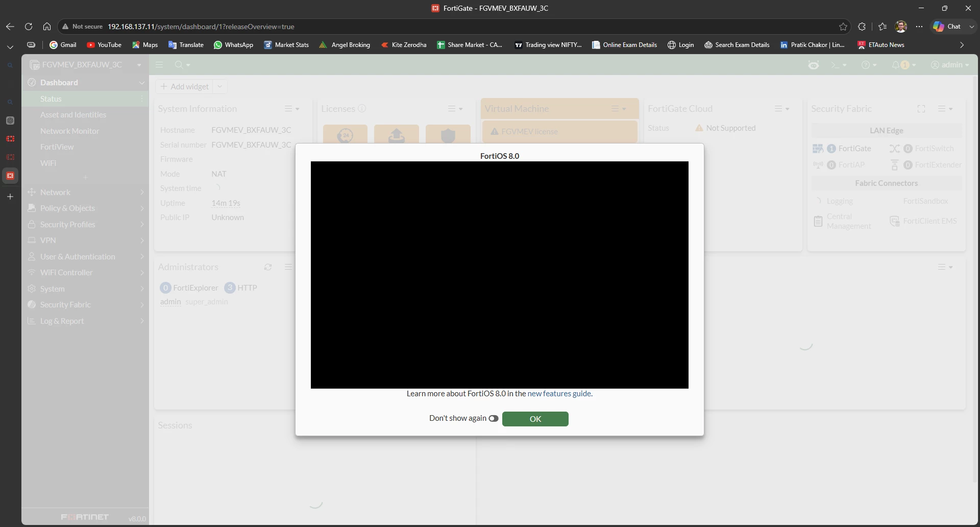Expand the Security Profiles menu
Screen dimensions: 980x527
85,225
